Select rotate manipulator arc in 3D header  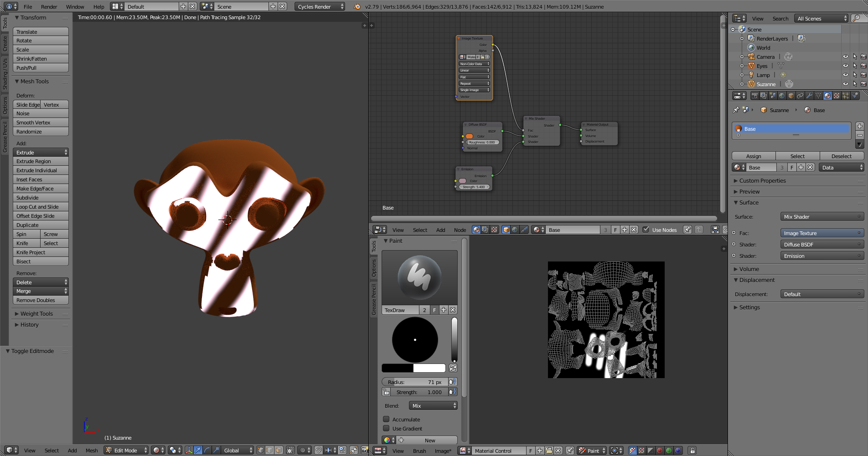pos(207,450)
